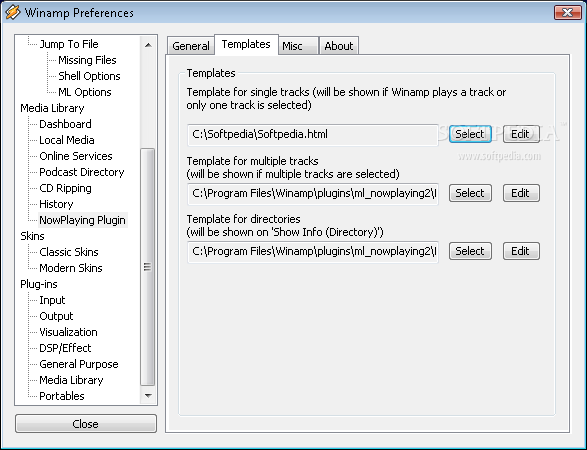Click Edit for directories template
Image resolution: width=587 pixels, height=450 pixels.
coord(521,251)
